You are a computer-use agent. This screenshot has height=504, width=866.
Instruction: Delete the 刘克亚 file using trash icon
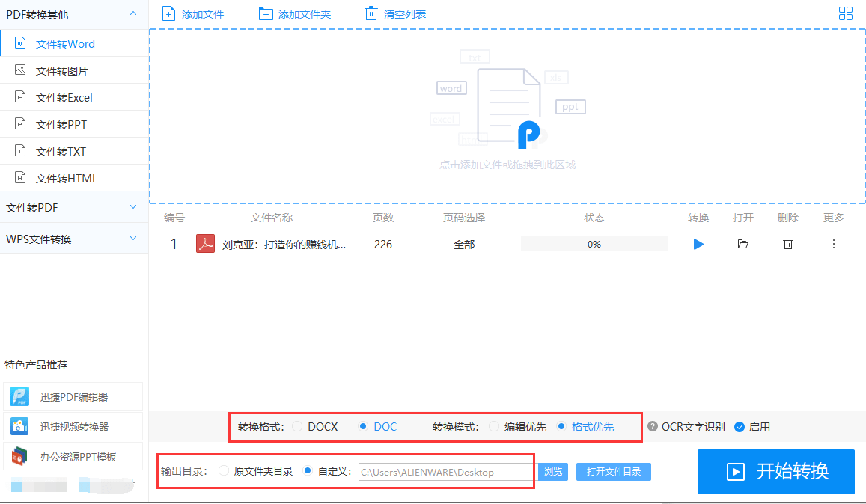pos(787,244)
